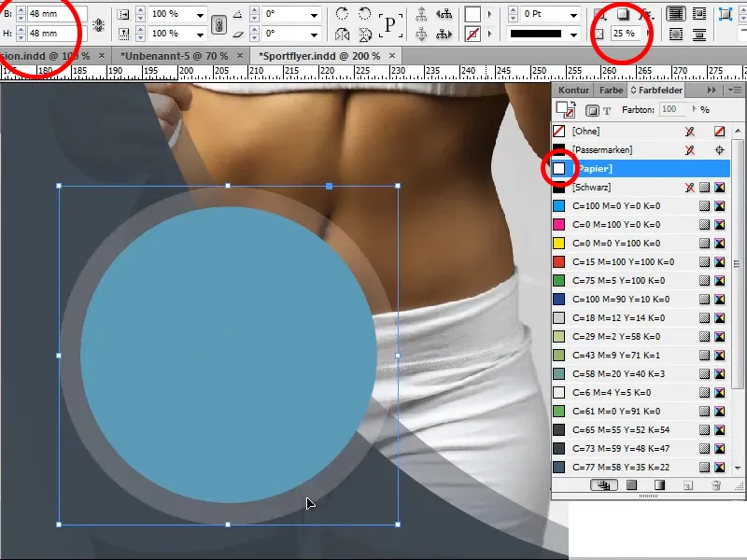Image resolution: width=747 pixels, height=560 pixels.
Task: Select the [Ohne] swatch
Action: pos(641,131)
